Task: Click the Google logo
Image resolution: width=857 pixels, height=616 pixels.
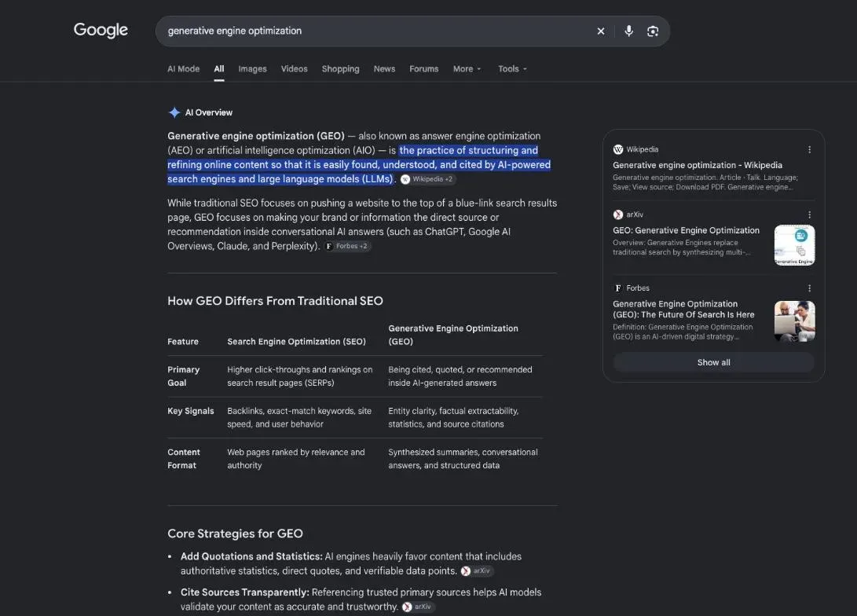Action: click(x=101, y=30)
